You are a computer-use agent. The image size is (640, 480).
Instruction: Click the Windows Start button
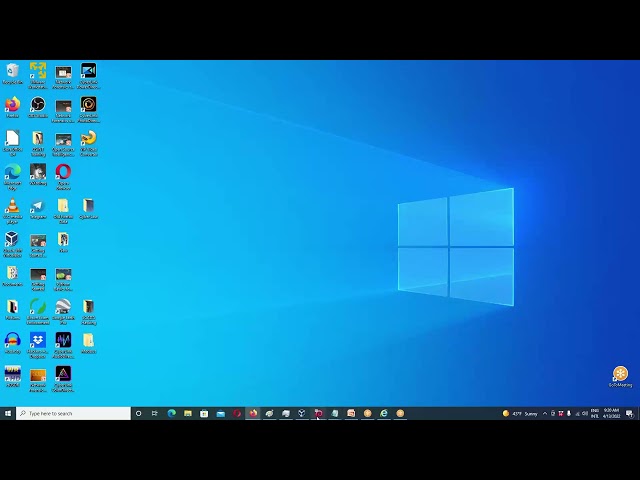coord(8,413)
